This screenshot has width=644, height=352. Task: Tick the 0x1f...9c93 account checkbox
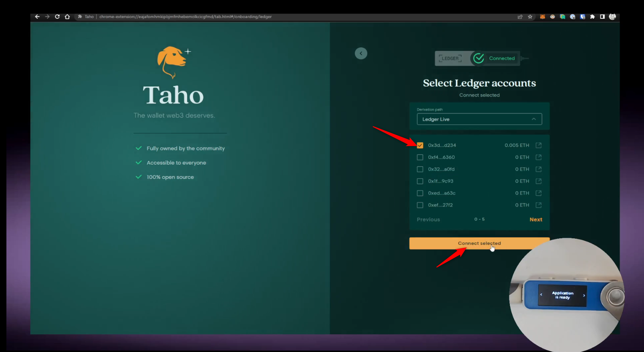pos(420,181)
